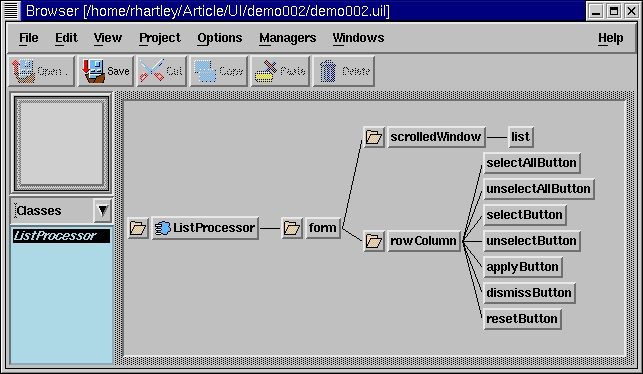643x374 pixels.
Task: Open the Project menu
Action: [160, 38]
